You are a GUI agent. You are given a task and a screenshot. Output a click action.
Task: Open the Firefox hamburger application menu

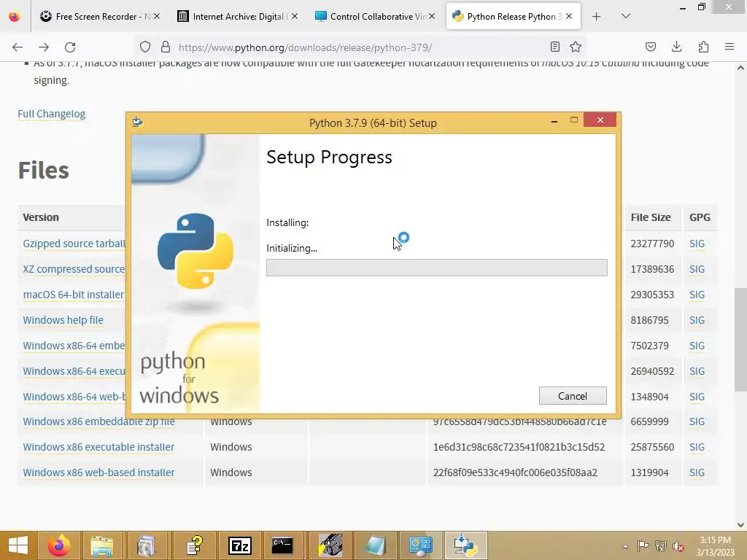tap(729, 47)
